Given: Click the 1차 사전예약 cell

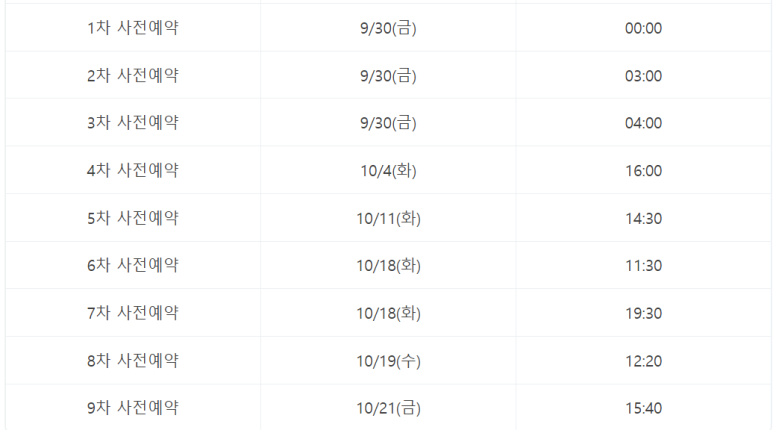Looking at the screenshot, I should 133,28.
